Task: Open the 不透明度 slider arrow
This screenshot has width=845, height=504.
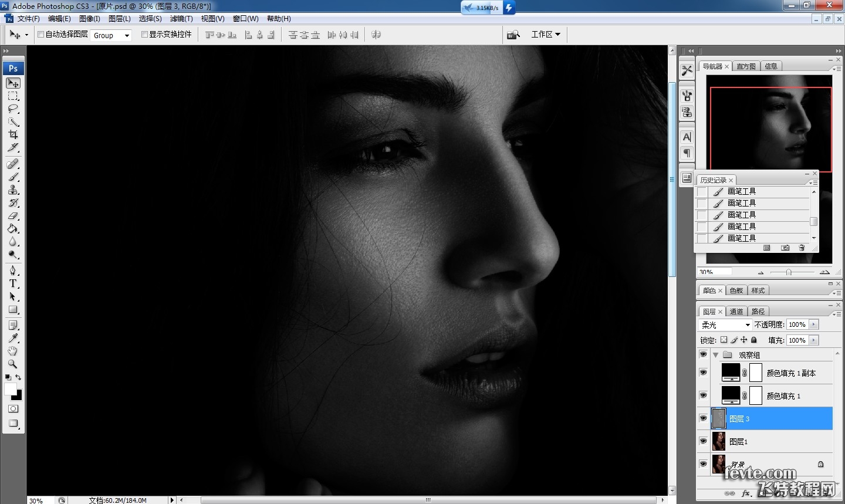Action: pyautogui.click(x=813, y=324)
